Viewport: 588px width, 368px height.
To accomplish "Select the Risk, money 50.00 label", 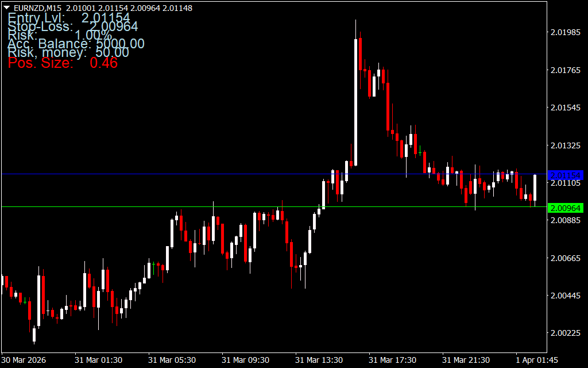I will tap(68, 53).
